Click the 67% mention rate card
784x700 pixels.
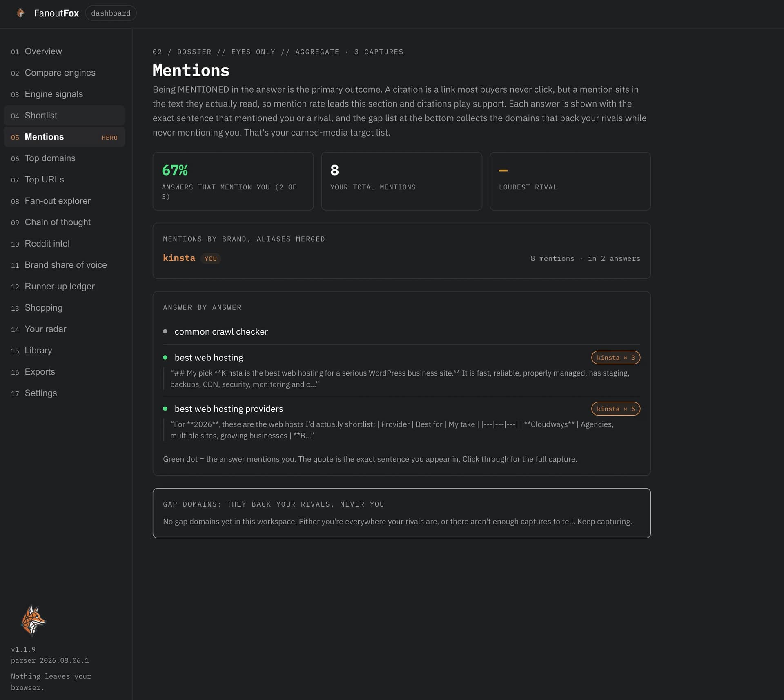pos(233,181)
